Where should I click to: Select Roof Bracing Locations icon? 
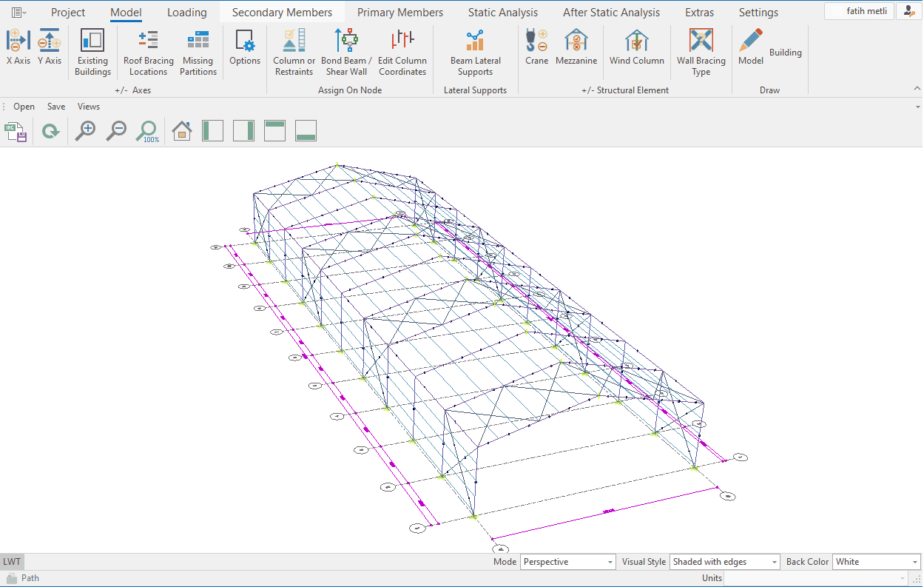(148, 41)
